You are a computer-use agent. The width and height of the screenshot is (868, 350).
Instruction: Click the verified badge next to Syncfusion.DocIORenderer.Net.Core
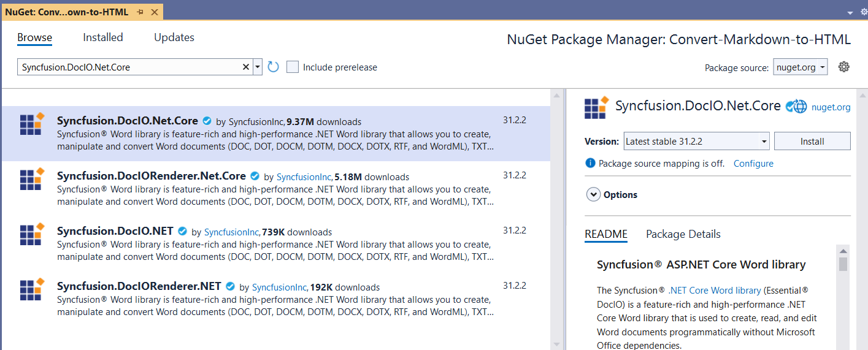click(255, 177)
